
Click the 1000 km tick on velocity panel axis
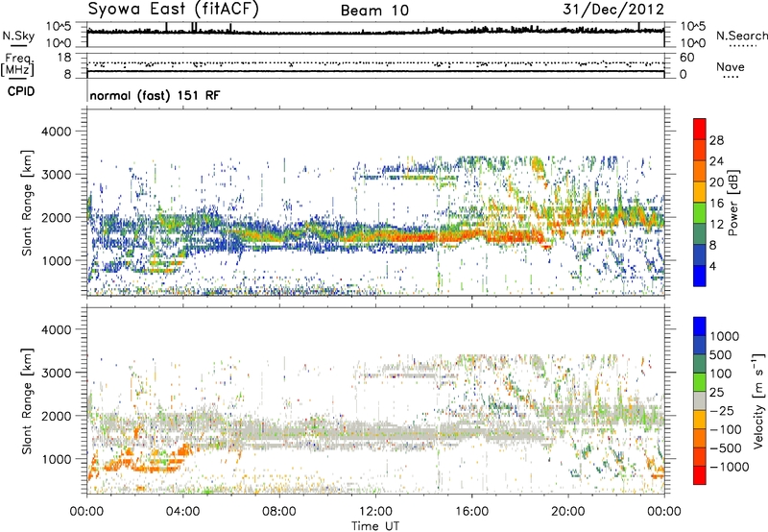[56, 459]
